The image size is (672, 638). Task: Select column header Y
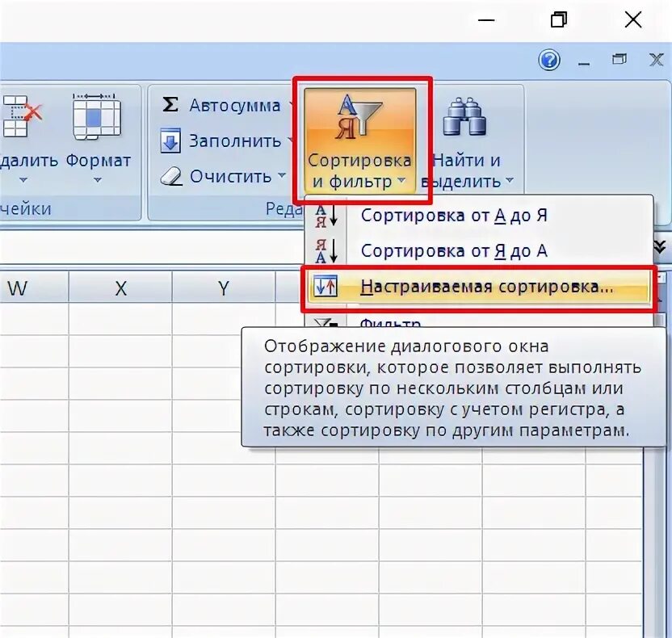(x=224, y=288)
